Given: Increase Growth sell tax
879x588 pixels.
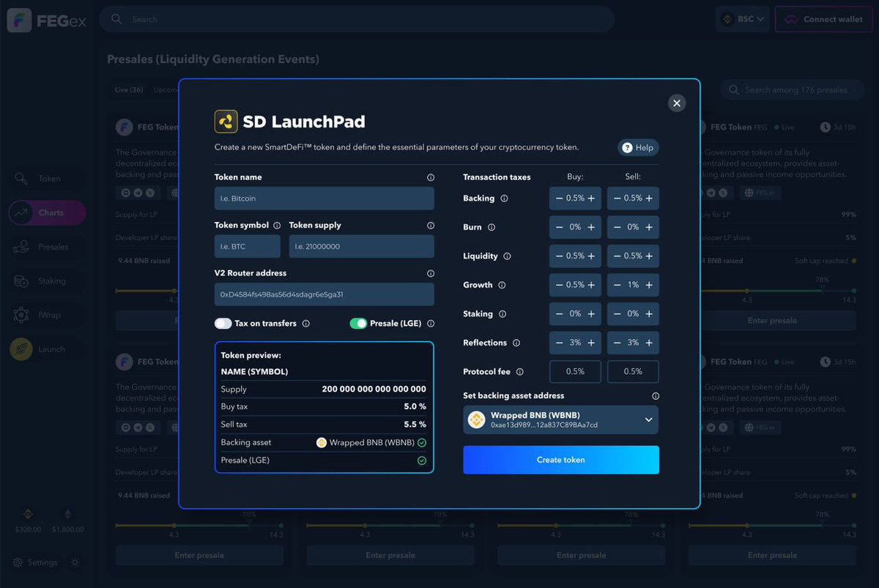Looking at the screenshot, I should pos(649,285).
